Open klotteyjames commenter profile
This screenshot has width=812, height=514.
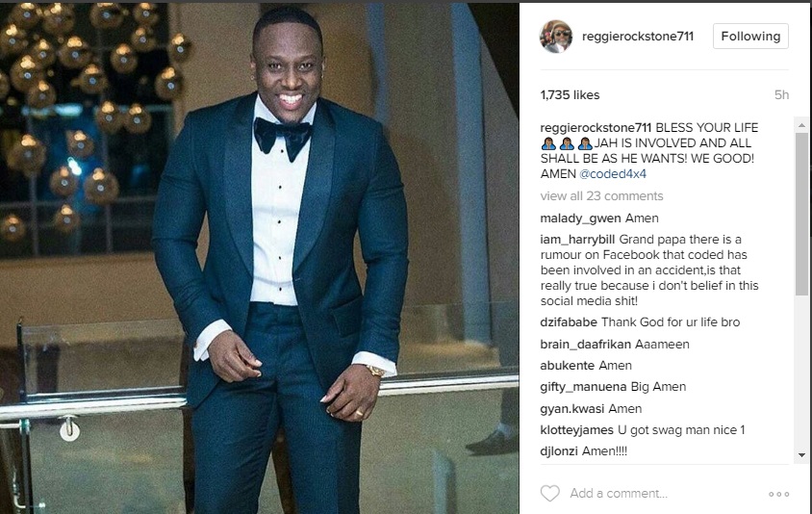tap(576, 430)
